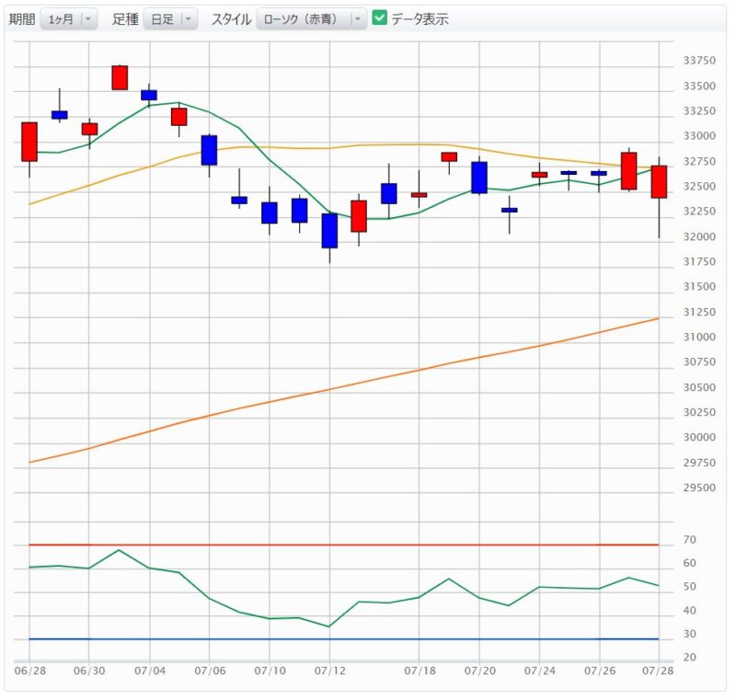Click the 60 oscillator axis label
The image size is (736, 700).
pyautogui.click(x=689, y=563)
